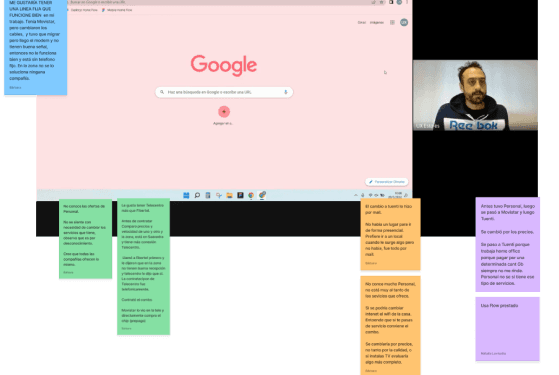Click the microphone voice search icon

pos(286,92)
